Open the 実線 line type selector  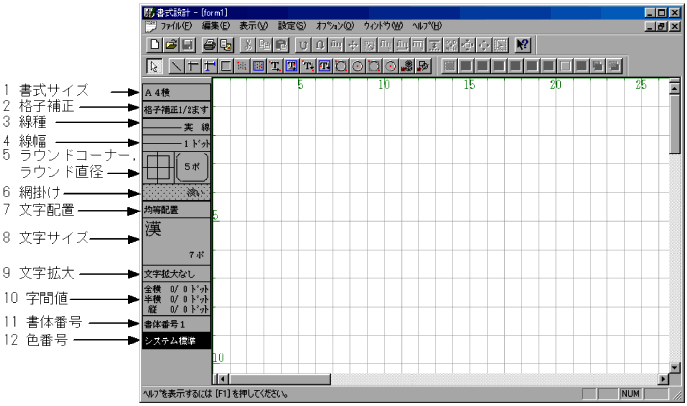click(176, 127)
